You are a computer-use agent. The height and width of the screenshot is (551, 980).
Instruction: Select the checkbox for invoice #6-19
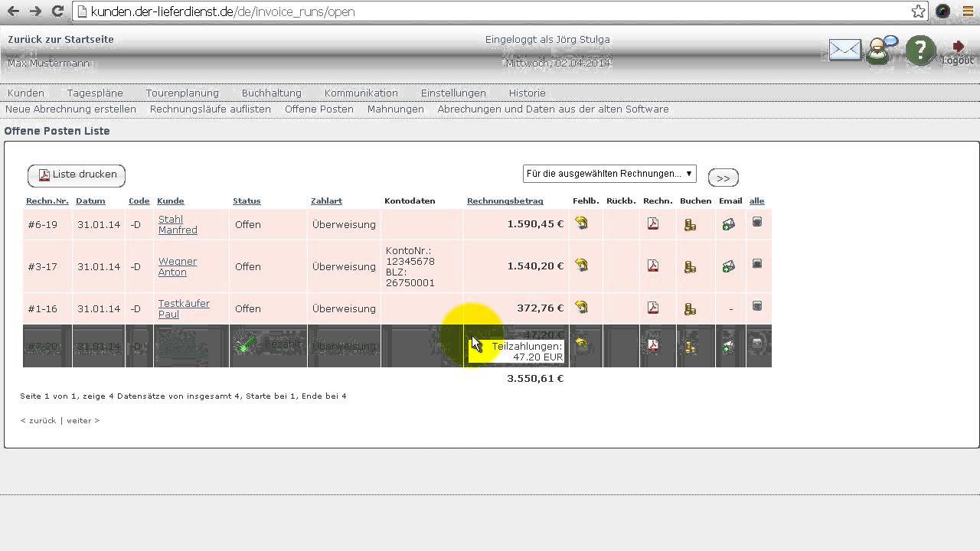pyautogui.click(x=757, y=222)
